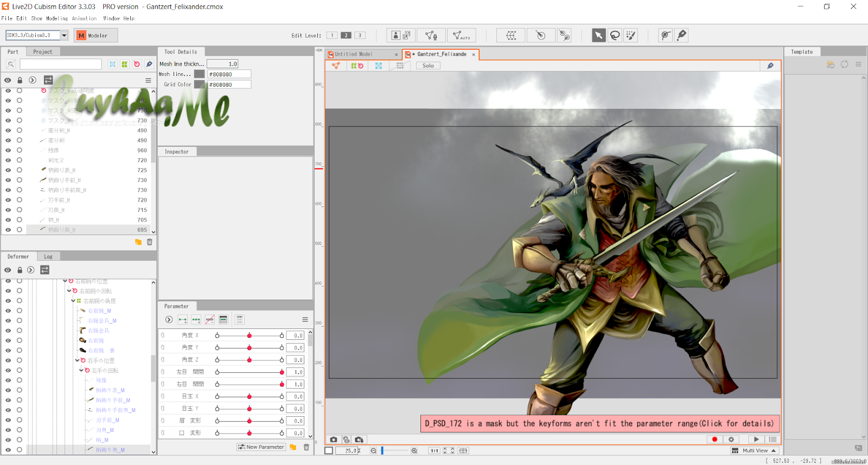Screen dimensions: 868x465
Task: Expand deformer tree with circled arrow icon
Action: (31, 270)
